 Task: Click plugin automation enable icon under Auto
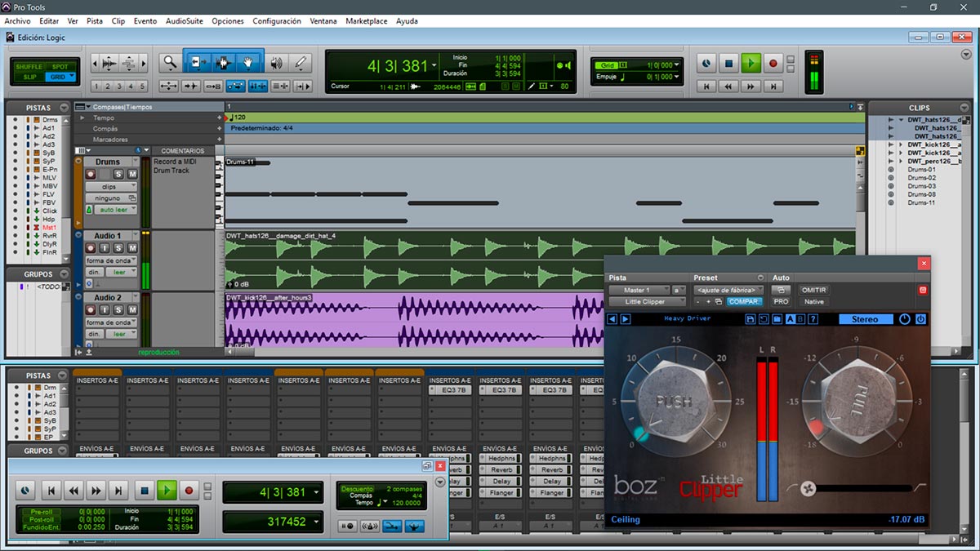(x=781, y=290)
